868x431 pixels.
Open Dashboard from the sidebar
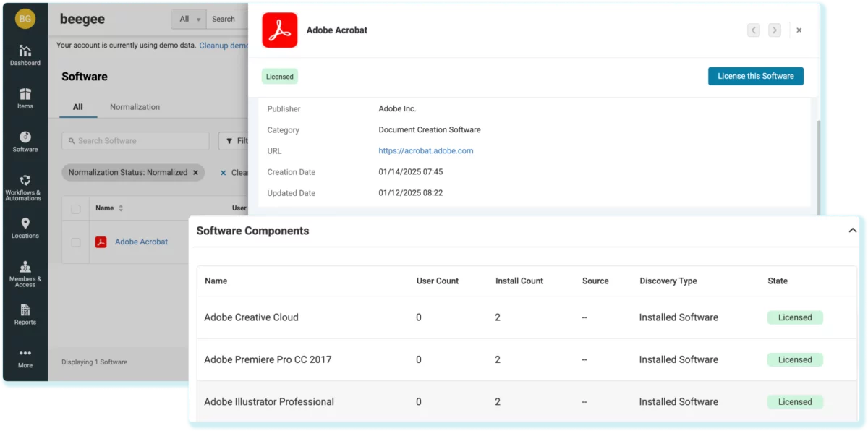click(x=25, y=55)
